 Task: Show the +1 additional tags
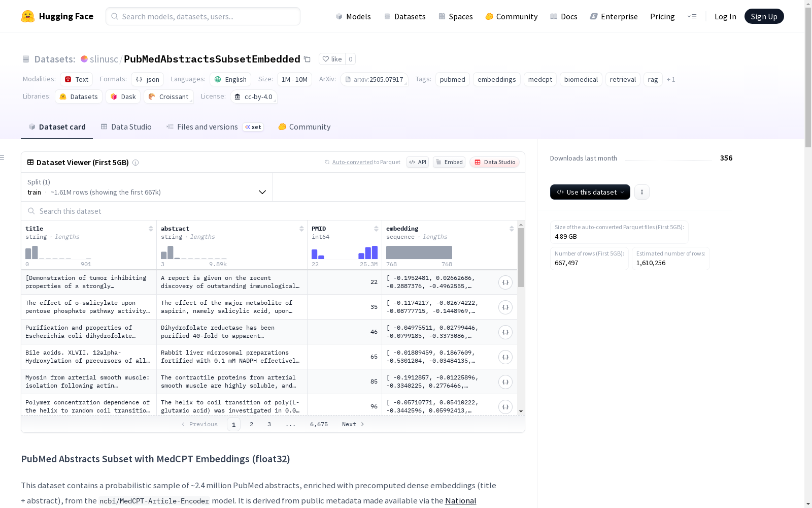[671, 79]
